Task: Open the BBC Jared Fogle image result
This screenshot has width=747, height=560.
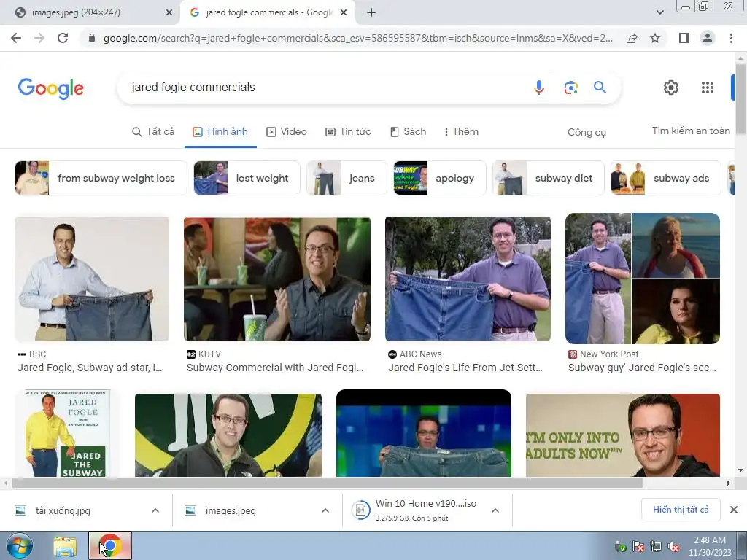Action: [92, 279]
